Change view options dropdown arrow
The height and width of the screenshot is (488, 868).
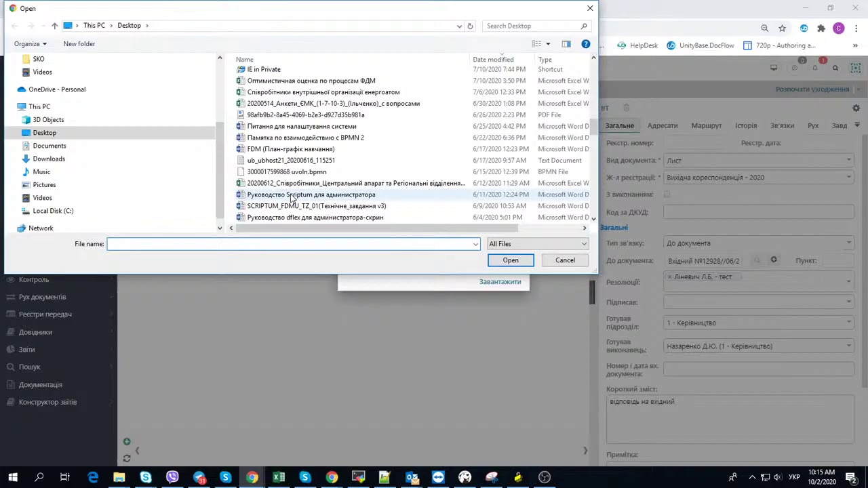pos(548,44)
